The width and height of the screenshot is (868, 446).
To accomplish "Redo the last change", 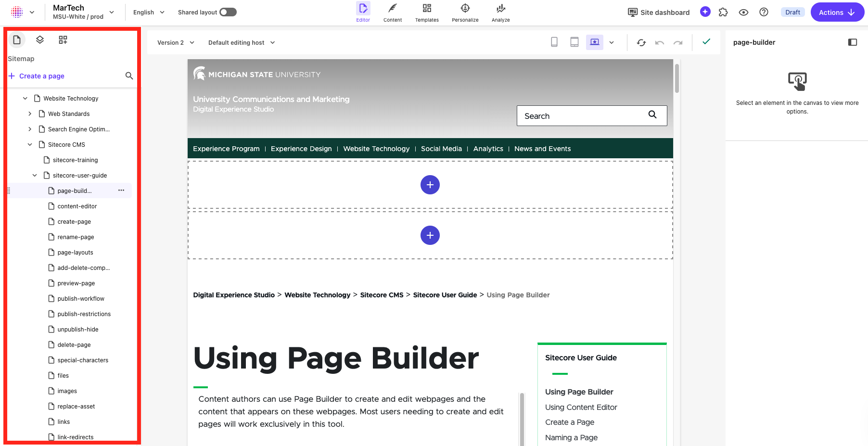I will (678, 42).
